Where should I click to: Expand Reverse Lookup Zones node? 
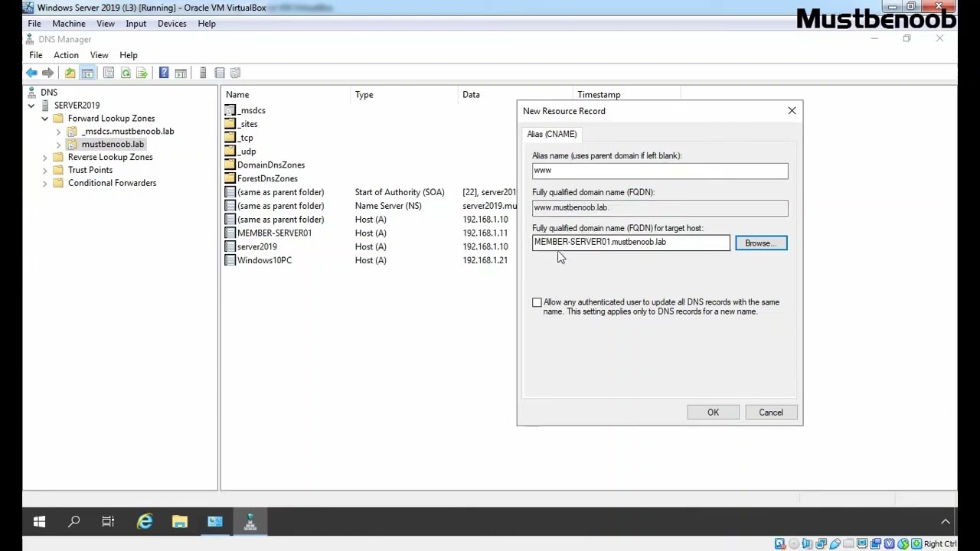(45, 158)
